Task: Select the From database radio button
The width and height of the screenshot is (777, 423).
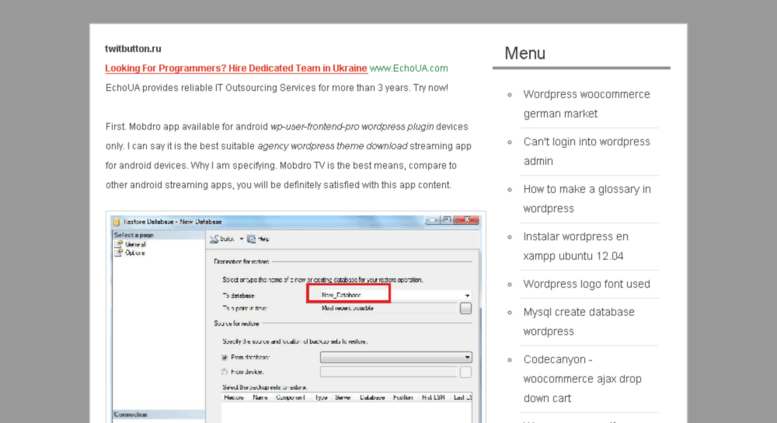Action: (x=224, y=357)
